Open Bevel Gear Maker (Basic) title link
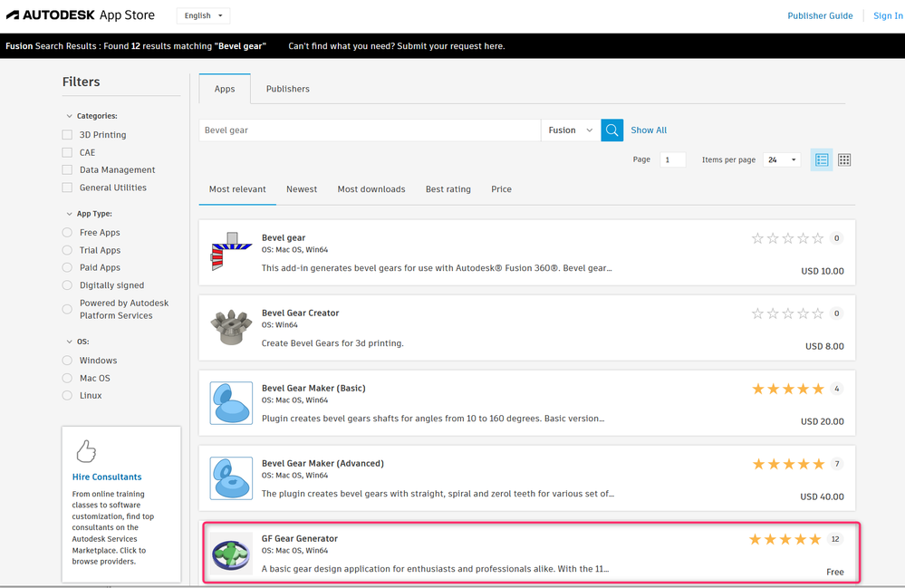The width and height of the screenshot is (905, 588). (x=313, y=389)
